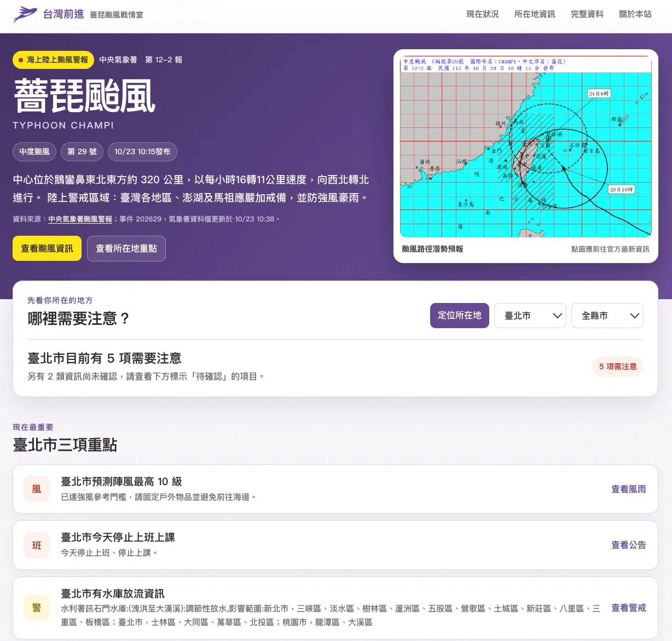
Task: Open the 全縣市 district dropdown
Action: [607, 316]
